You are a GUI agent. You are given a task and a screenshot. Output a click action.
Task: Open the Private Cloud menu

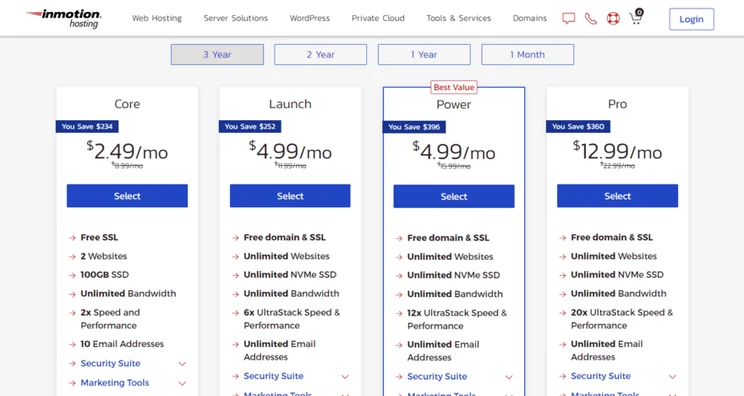[378, 18]
